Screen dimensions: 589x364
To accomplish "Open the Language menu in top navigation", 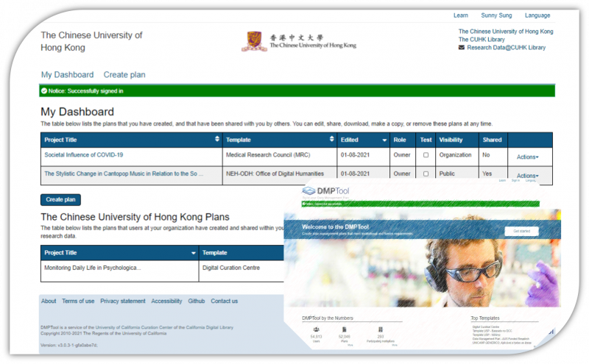I will click(x=537, y=15).
